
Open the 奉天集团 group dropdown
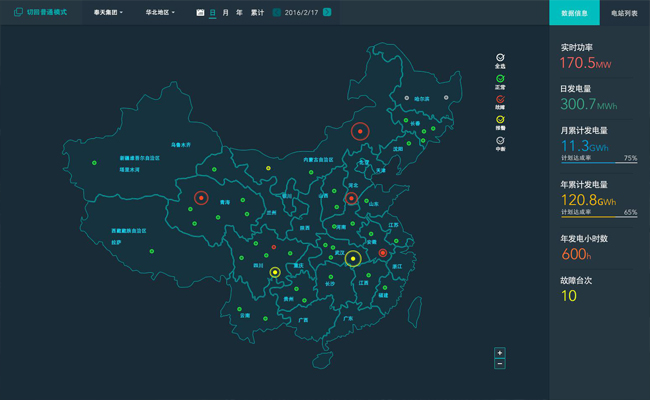point(108,12)
